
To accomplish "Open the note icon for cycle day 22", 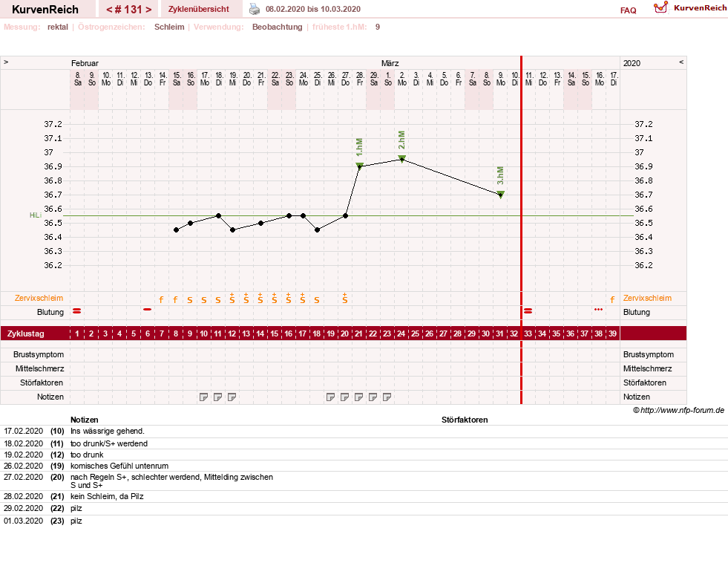I will pos(373,397).
